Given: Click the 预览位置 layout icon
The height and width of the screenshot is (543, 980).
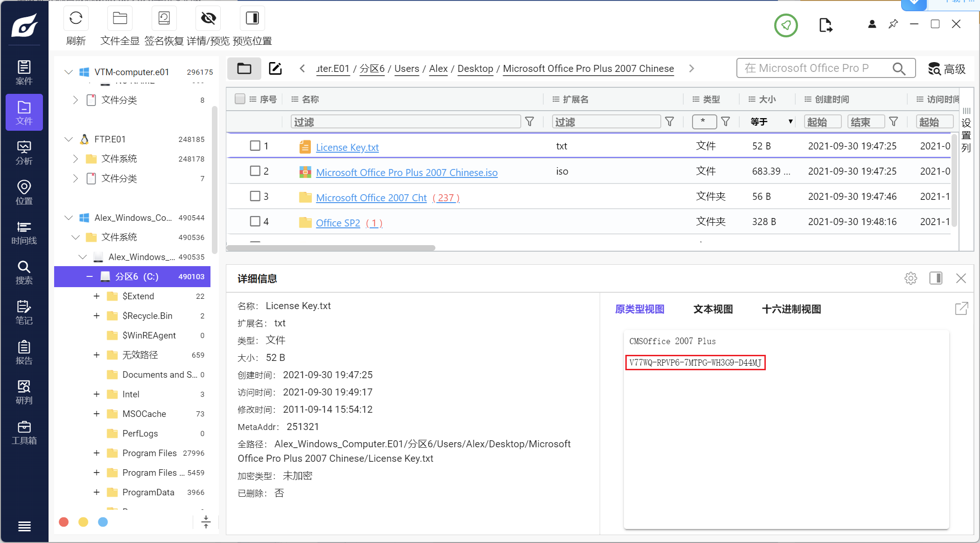Looking at the screenshot, I should [x=252, y=19].
